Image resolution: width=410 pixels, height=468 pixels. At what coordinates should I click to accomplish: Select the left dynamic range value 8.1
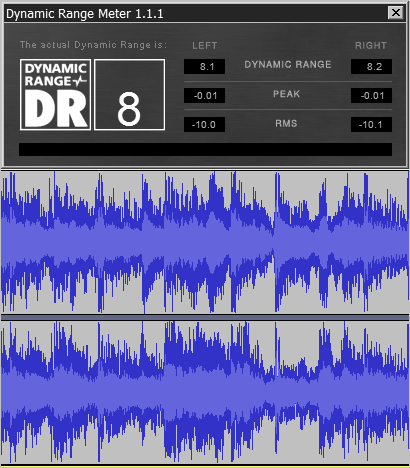(204, 67)
